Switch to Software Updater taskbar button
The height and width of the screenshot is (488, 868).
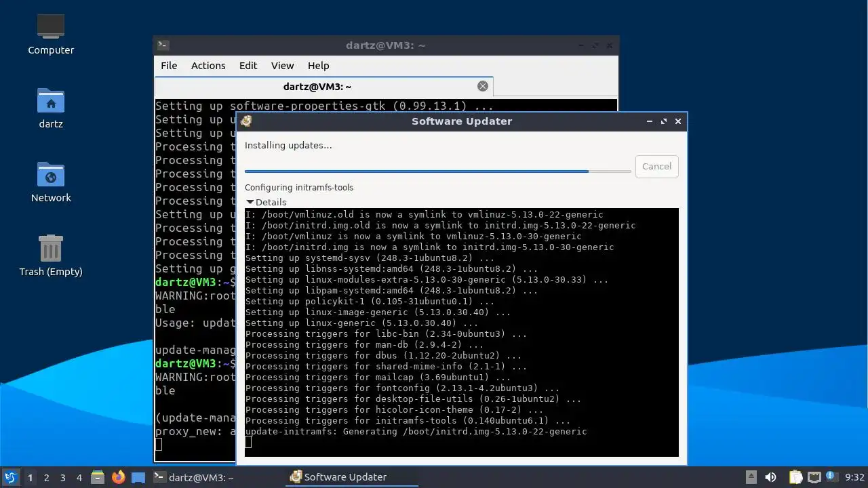click(x=352, y=477)
